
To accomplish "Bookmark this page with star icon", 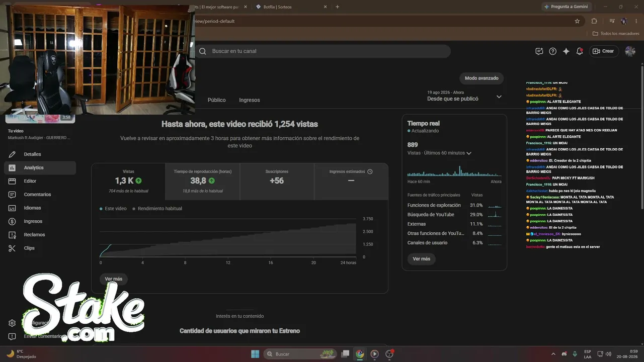I will click(577, 21).
